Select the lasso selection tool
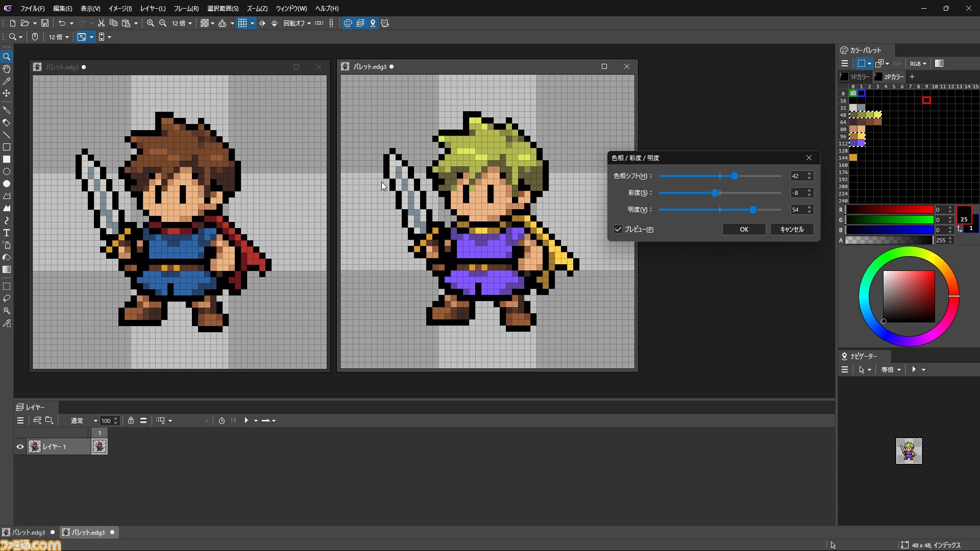The width and height of the screenshot is (980, 551). [x=7, y=298]
